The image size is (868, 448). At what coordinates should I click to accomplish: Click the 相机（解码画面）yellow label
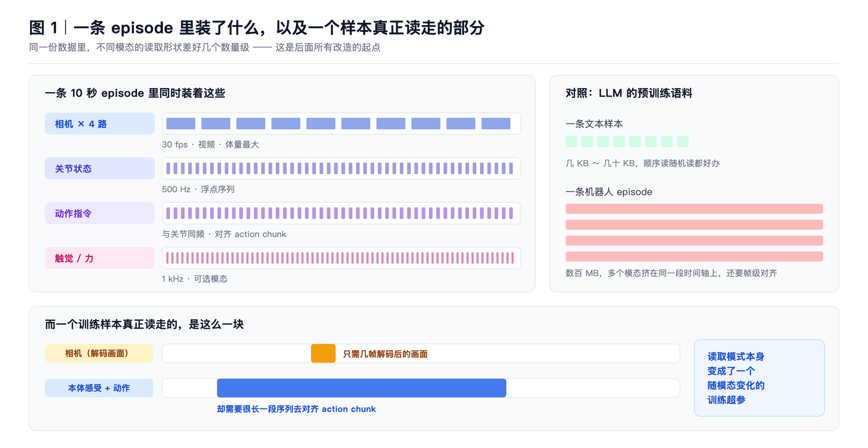[99, 353]
